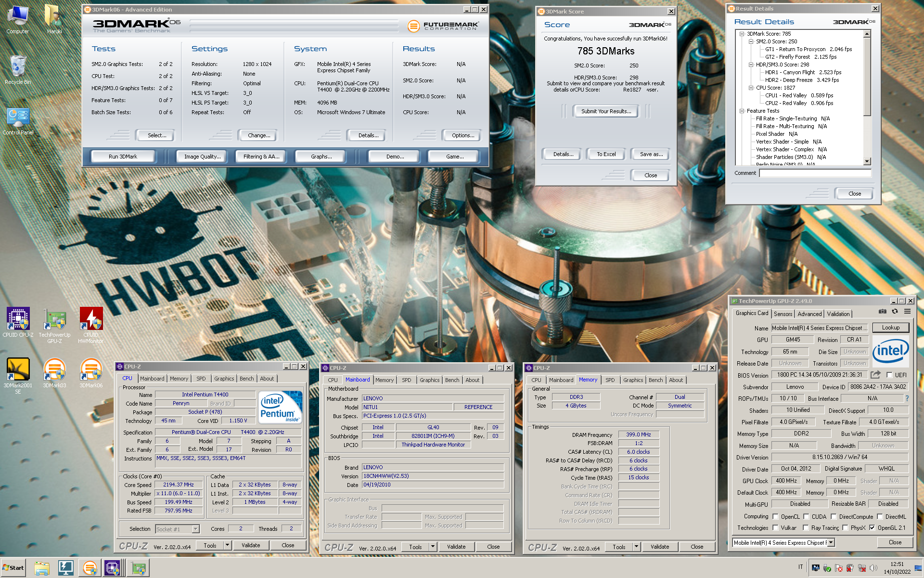Launch the 3DMark03 desktop shortcut
This screenshot has width=924, height=578.
pyautogui.click(x=54, y=372)
